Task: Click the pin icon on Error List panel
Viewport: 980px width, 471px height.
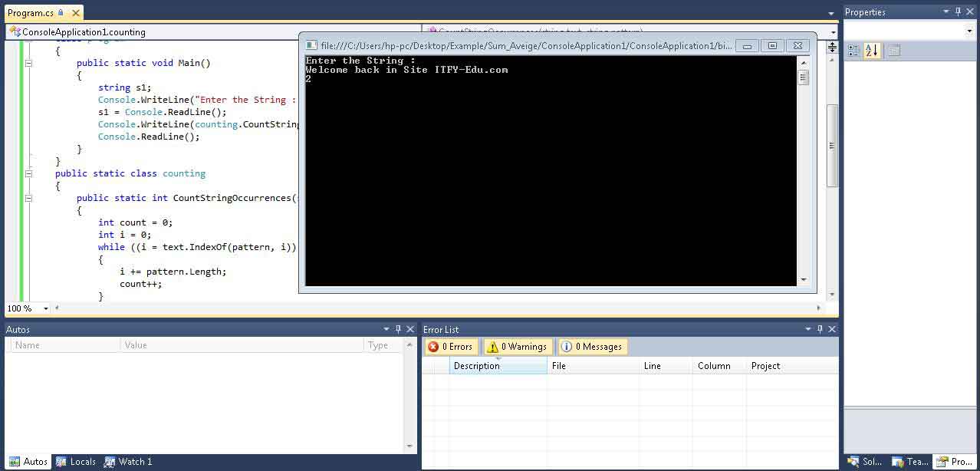Action: pyautogui.click(x=820, y=329)
